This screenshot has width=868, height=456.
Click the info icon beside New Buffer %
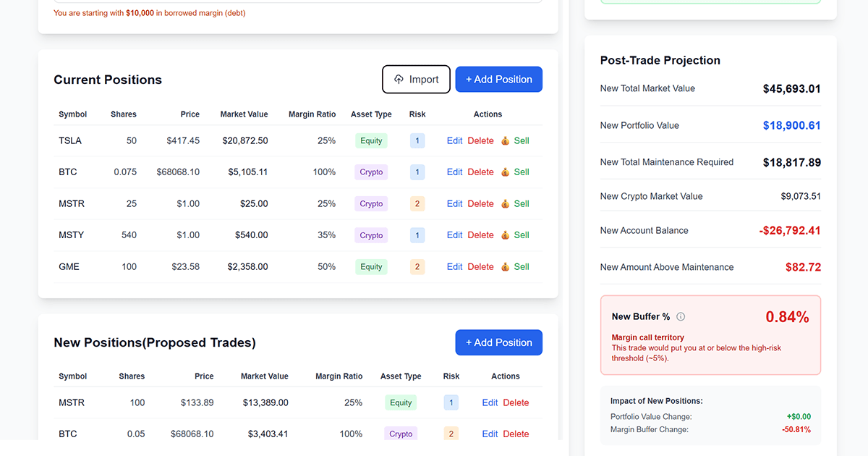coord(681,317)
